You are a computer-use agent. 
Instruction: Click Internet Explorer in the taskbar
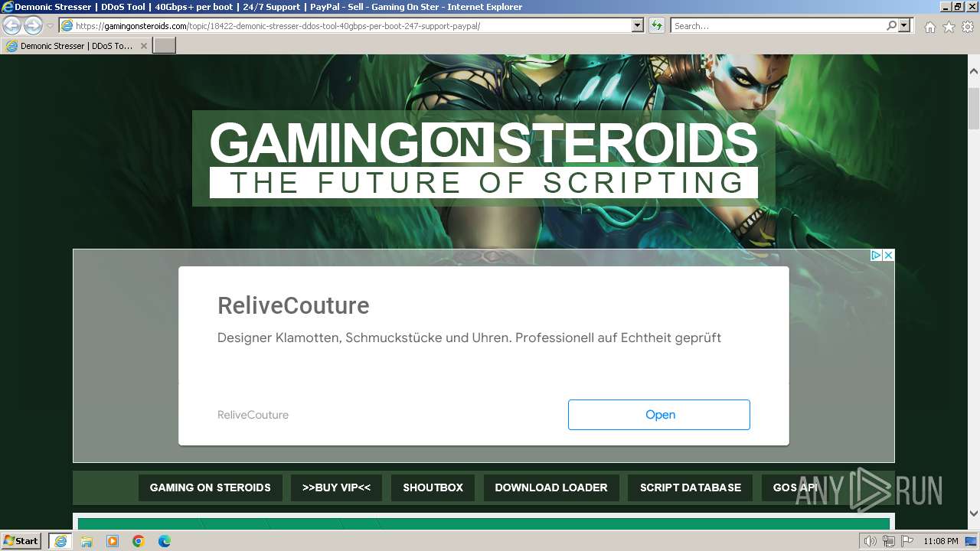pos(60,541)
